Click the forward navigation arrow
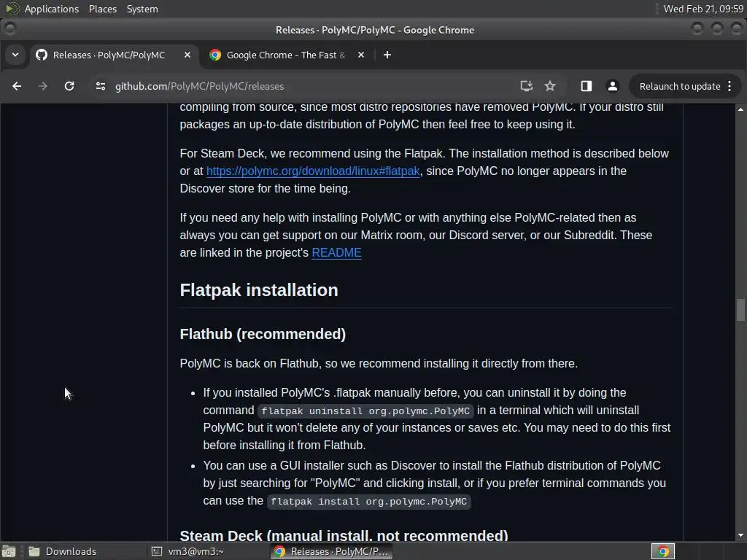The height and width of the screenshot is (560, 747). [x=43, y=86]
